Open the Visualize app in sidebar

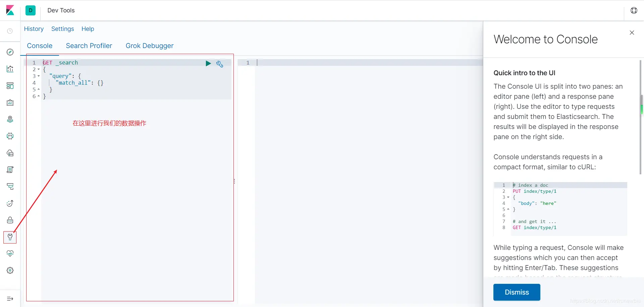[x=10, y=69]
